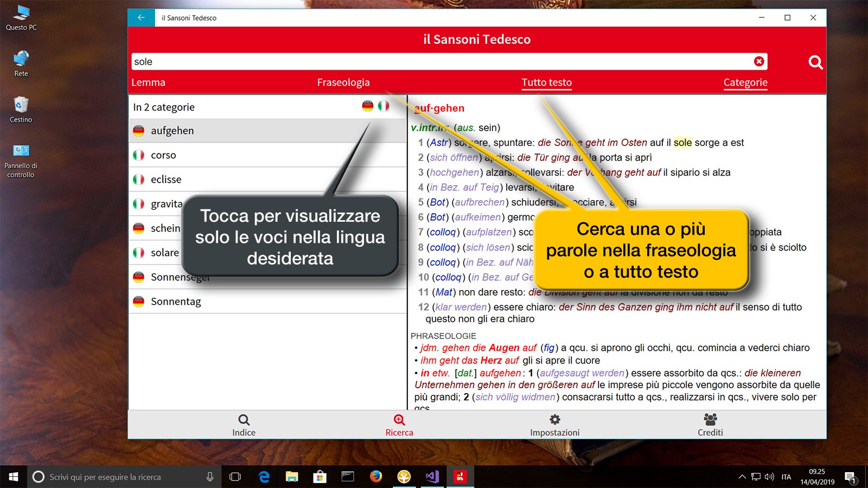Open the Sonnentag result row
The width and height of the screenshot is (868, 488).
[x=267, y=301]
